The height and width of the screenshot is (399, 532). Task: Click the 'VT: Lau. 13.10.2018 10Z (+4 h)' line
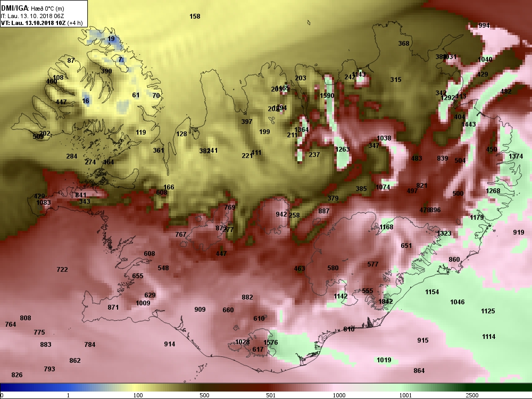[41, 23]
